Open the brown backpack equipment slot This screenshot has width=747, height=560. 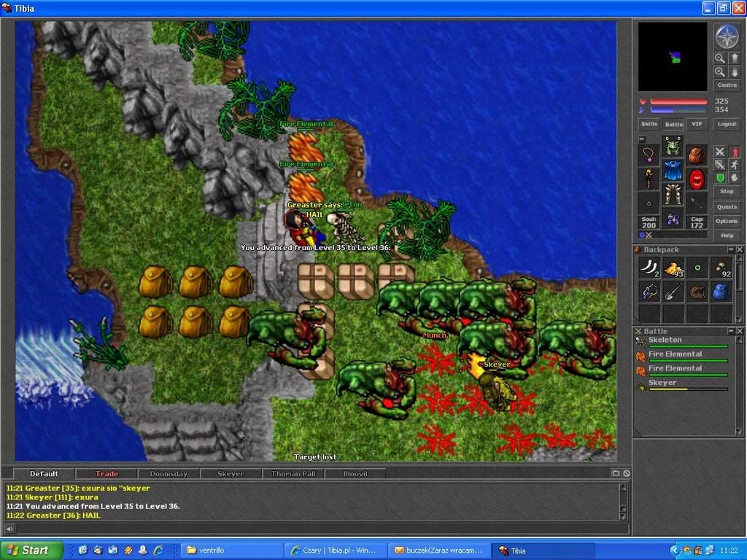(x=697, y=155)
